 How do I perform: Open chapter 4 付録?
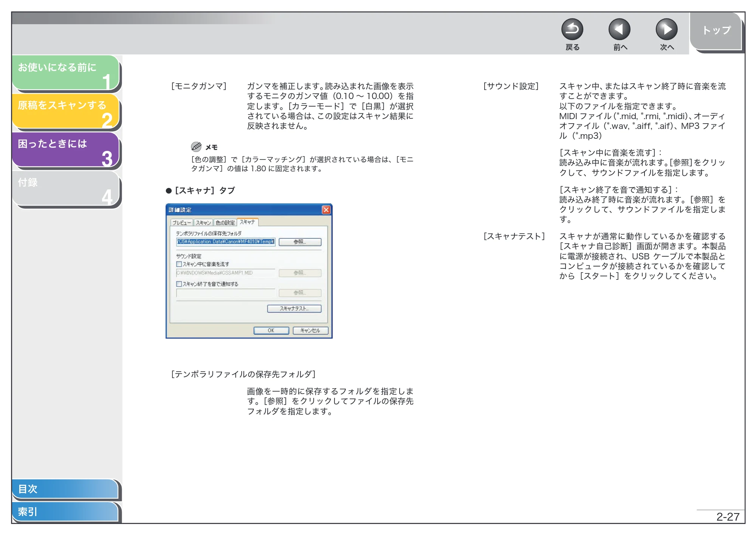[66, 188]
